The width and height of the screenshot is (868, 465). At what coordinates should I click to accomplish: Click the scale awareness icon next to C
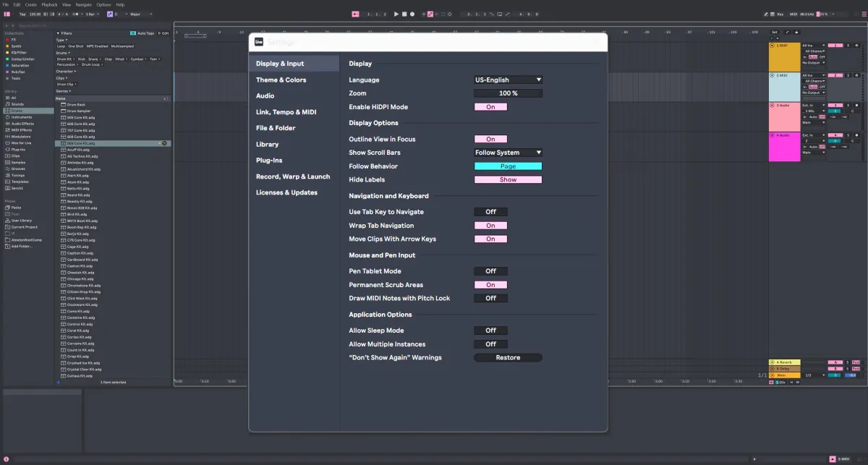pos(110,14)
